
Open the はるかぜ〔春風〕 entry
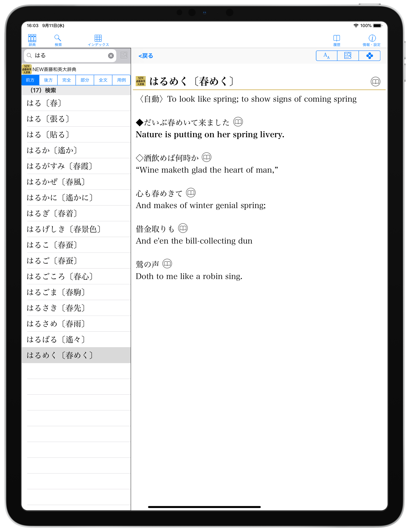tap(56, 182)
